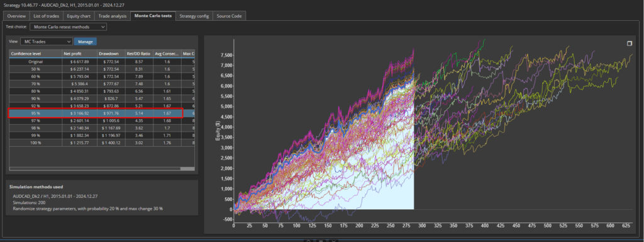Open the Trade analysis tab

click(112, 16)
